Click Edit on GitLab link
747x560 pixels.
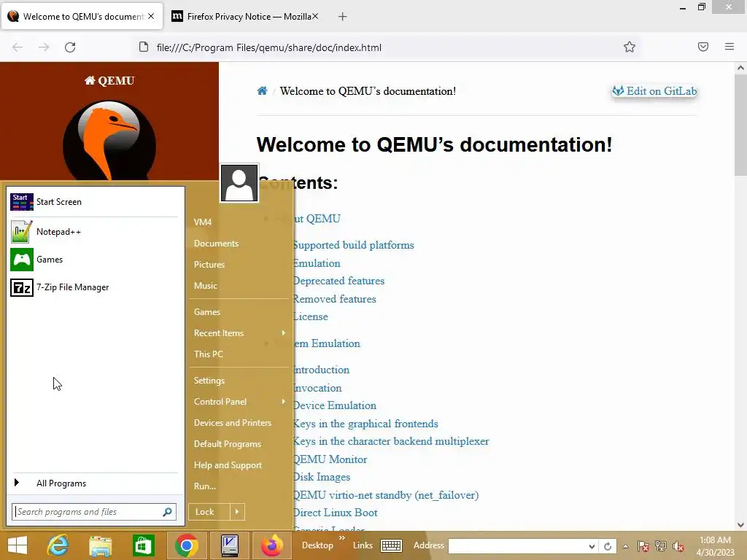point(654,91)
